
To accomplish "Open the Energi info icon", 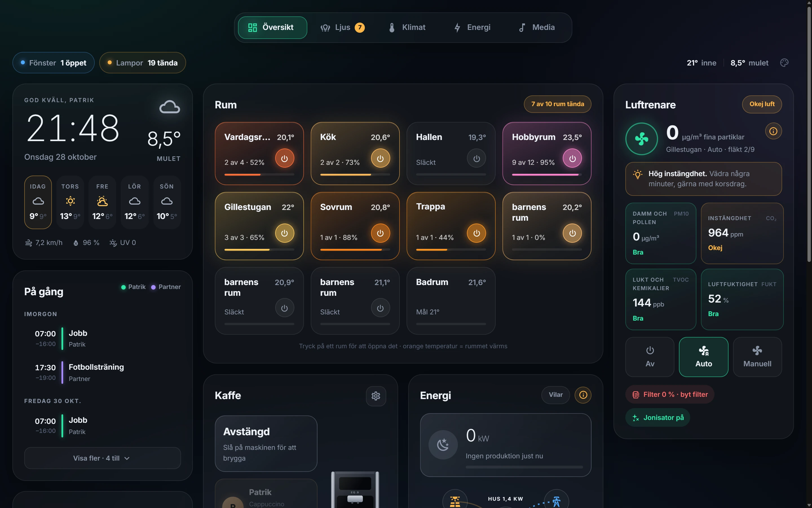I will [x=583, y=395].
